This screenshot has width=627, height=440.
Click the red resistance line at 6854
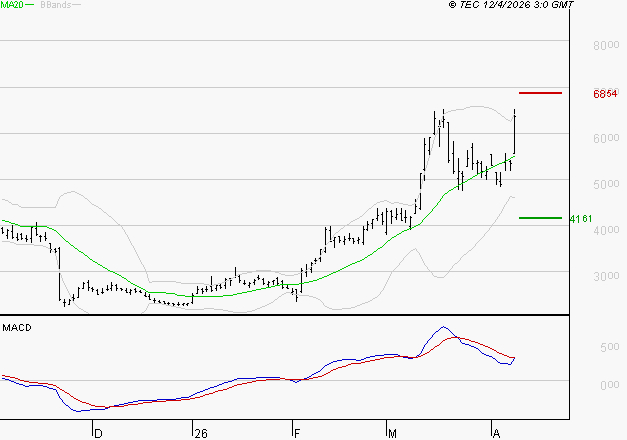[540, 93]
